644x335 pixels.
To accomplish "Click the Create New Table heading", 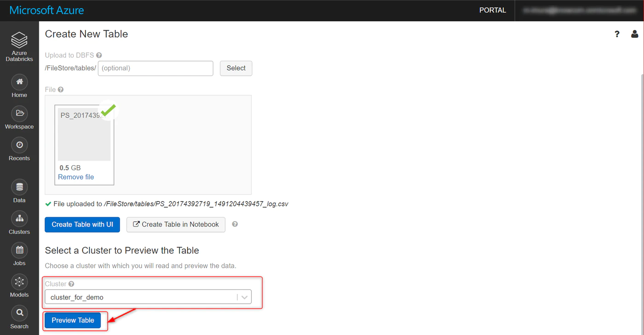I will (86, 34).
